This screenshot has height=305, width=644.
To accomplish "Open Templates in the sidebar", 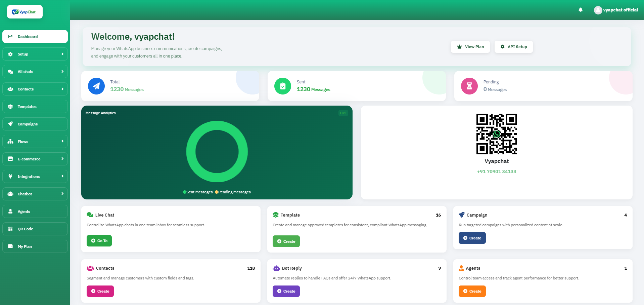I will (x=35, y=107).
